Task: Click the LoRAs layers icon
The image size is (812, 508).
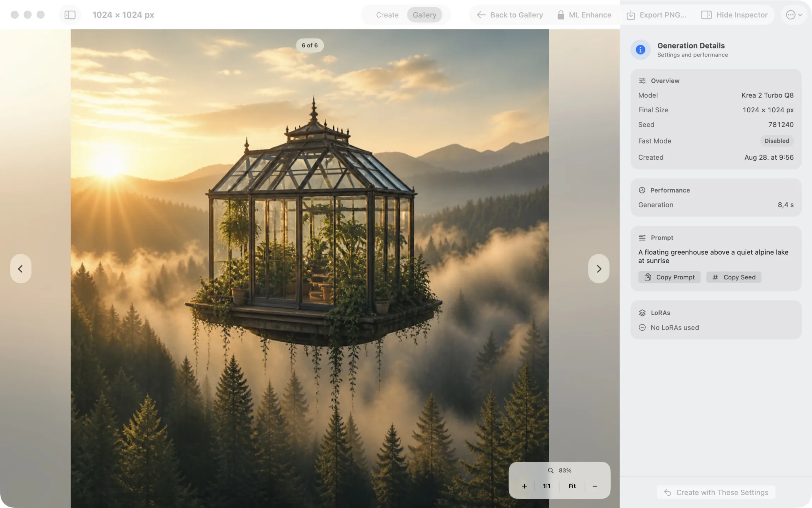Action: 642,313
